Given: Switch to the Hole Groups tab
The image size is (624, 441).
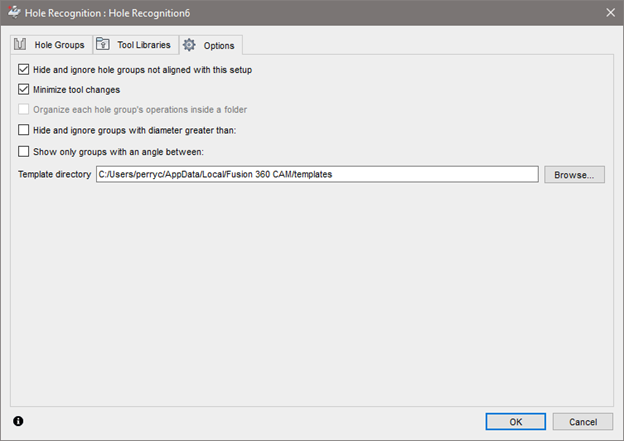Looking at the screenshot, I should 51,45.
